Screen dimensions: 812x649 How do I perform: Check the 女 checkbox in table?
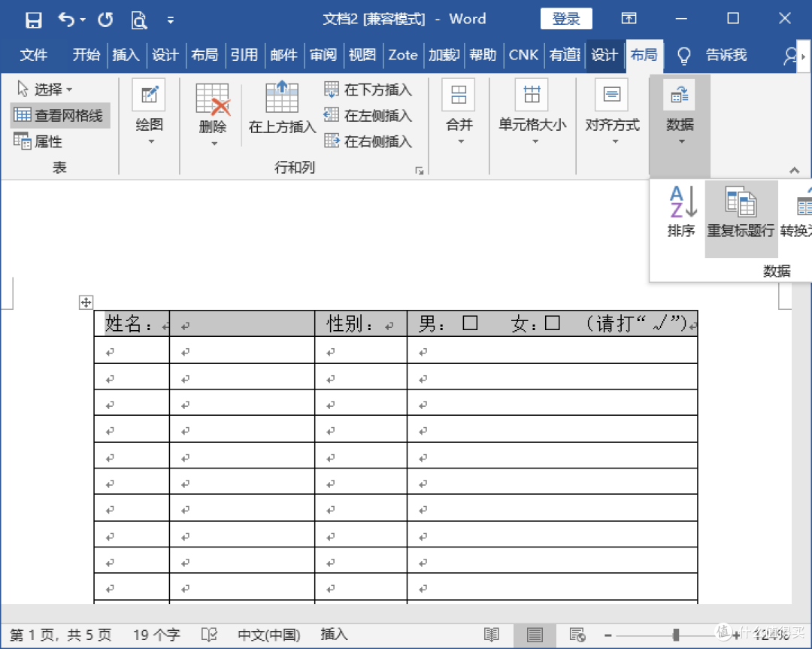[x=553, y=323]
